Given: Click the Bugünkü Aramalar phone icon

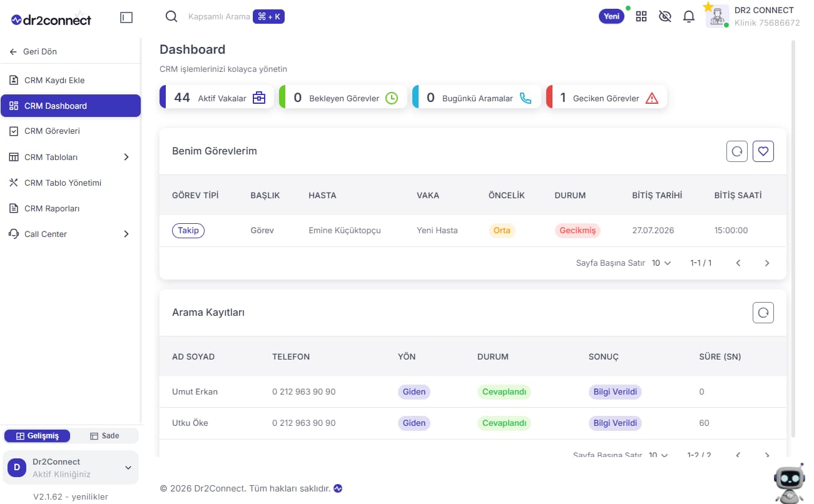Looking at the screenshot, I should pos(526,98).
